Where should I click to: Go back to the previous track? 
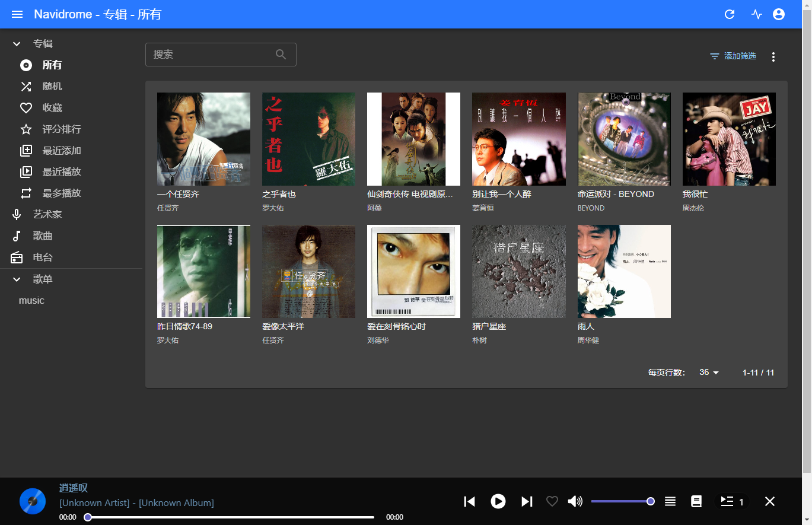[x=469, y=501]
